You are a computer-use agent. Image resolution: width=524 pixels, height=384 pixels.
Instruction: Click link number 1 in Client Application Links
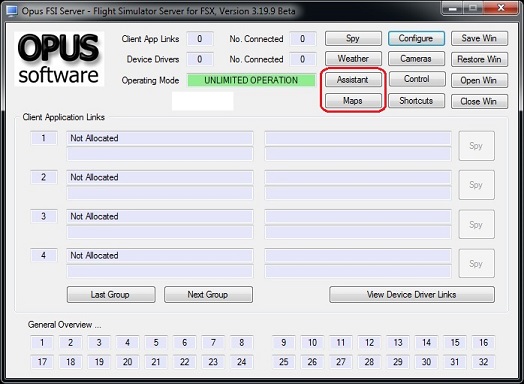pos(43,138)
